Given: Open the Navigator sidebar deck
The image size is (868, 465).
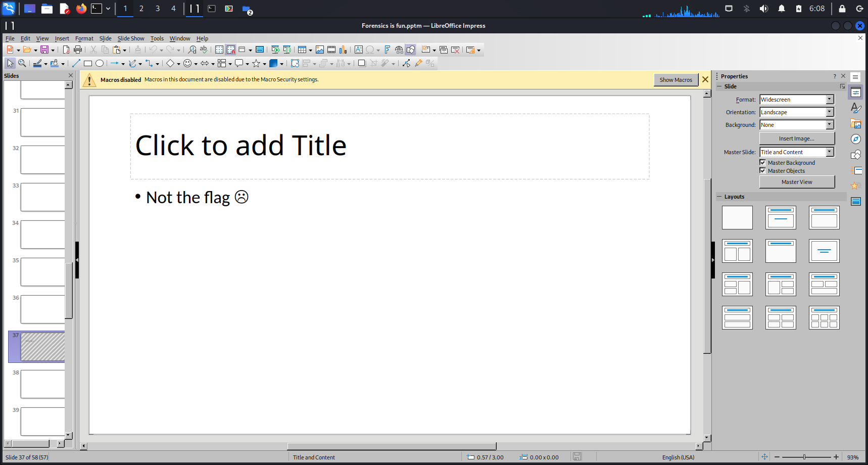Looking at the screenshot, I should pyautogui.click(x=855, y=139).
